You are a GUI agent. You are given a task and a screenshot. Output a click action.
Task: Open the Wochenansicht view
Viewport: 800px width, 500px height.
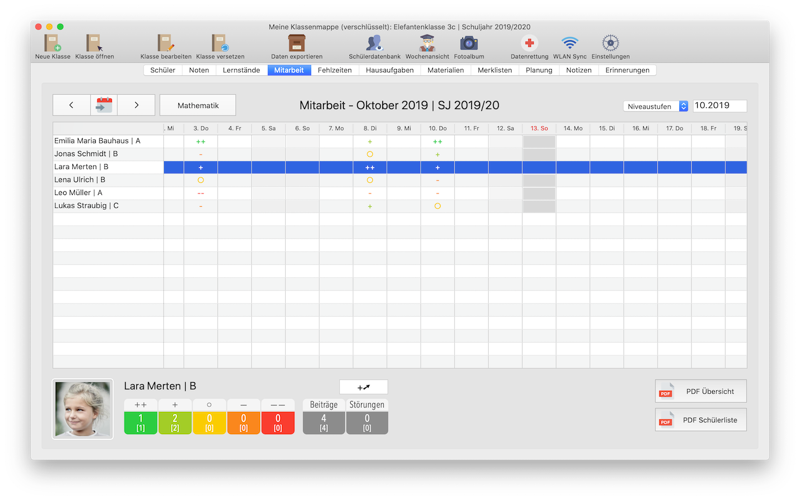[427, 45]
